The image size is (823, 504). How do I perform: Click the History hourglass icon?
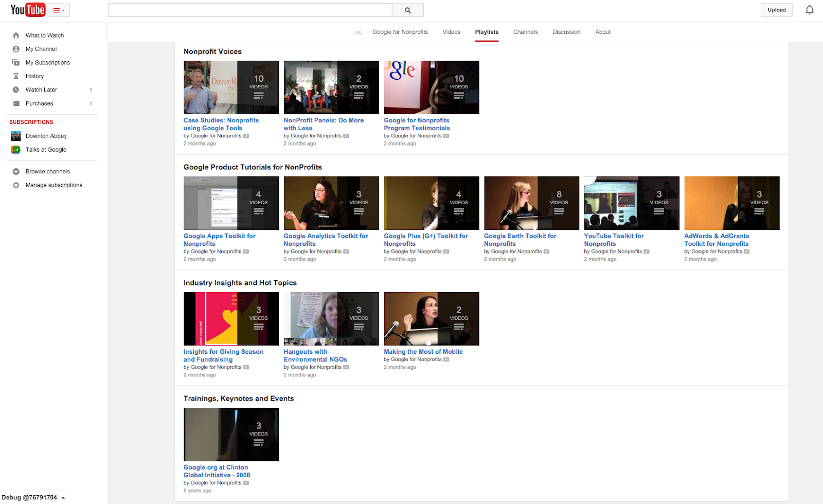[16, 76]
